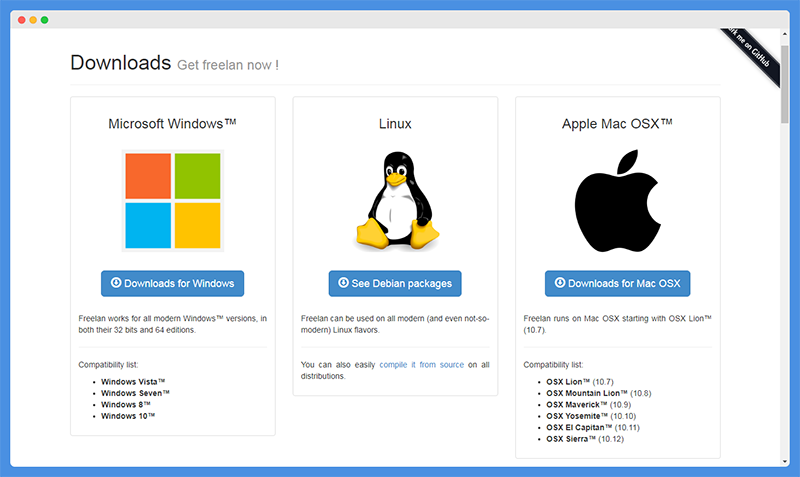Click the scrollbar up arrow
The width and height of the screenshot is (800, 477).
[x=785, y=34]
